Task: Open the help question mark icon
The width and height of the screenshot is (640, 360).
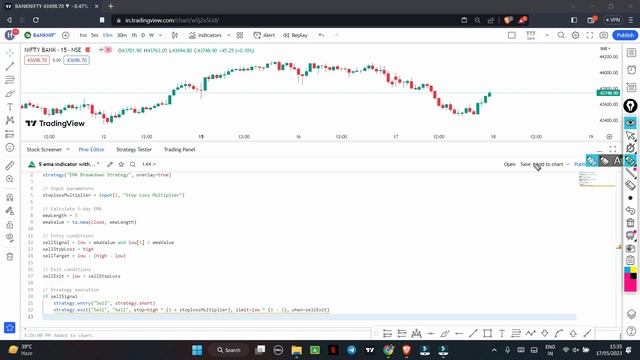Action: 631,331
